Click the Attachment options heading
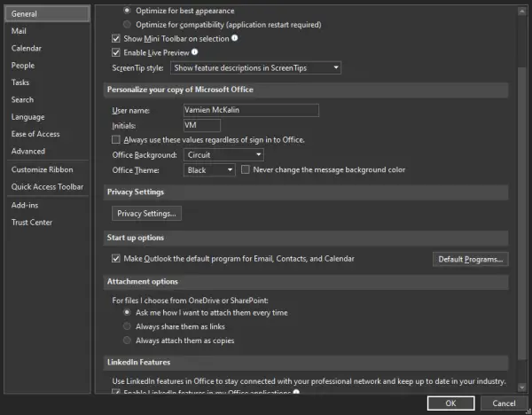The image size is (532, 415). tap(143, 282)
